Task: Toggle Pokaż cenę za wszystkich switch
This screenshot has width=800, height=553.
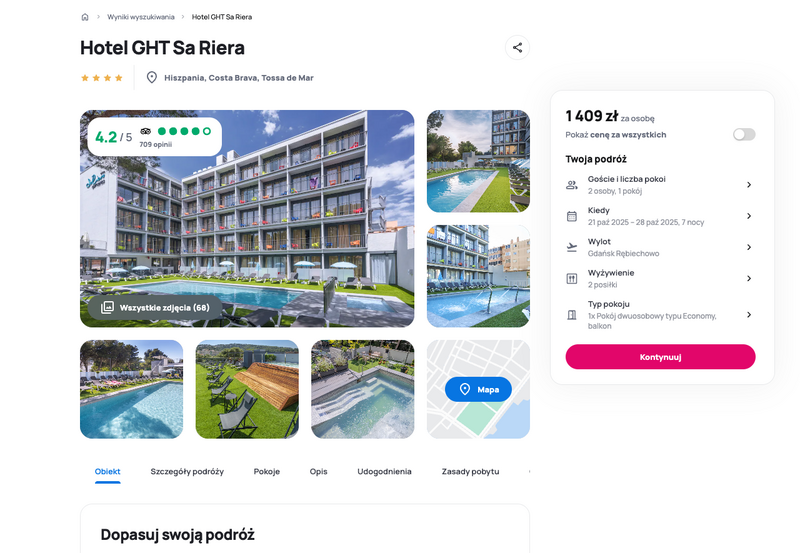Action: tap(744, 134)
